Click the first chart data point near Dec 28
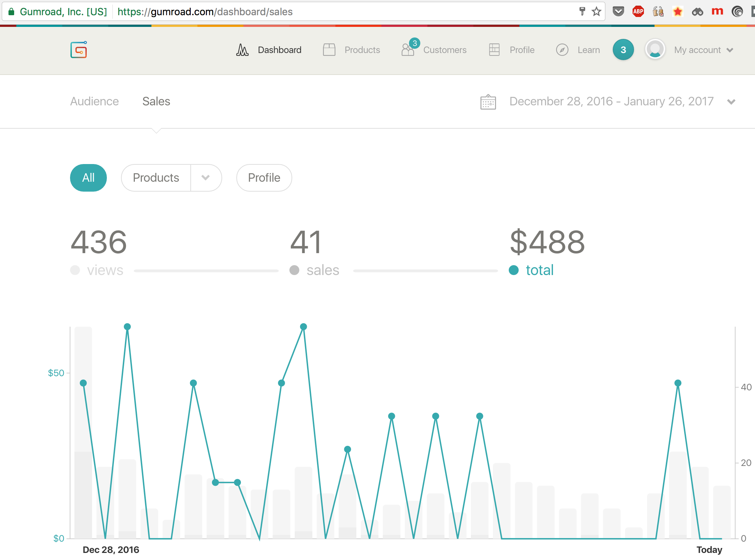The width and height of the screenshot is (755, 560). coord(83,383)
